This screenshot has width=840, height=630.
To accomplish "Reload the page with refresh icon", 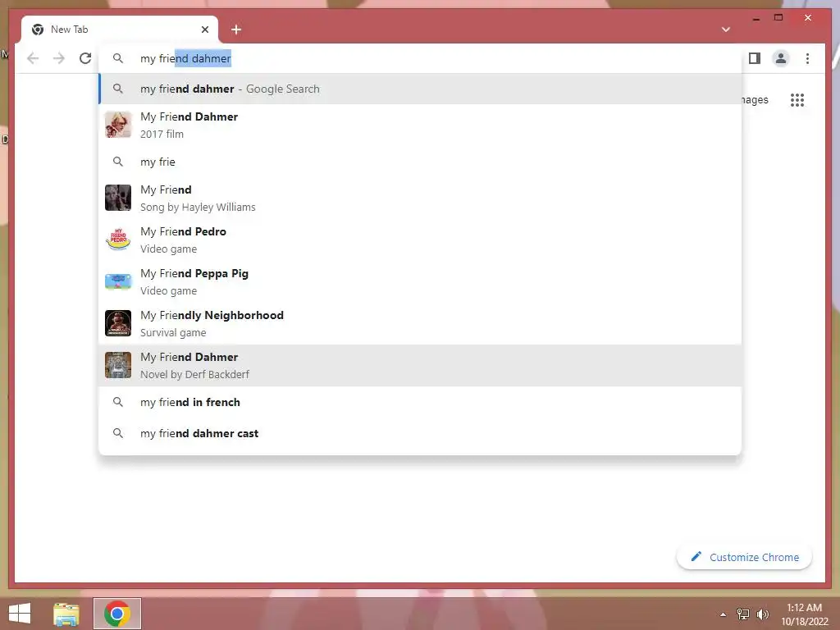I will (85, 58).
